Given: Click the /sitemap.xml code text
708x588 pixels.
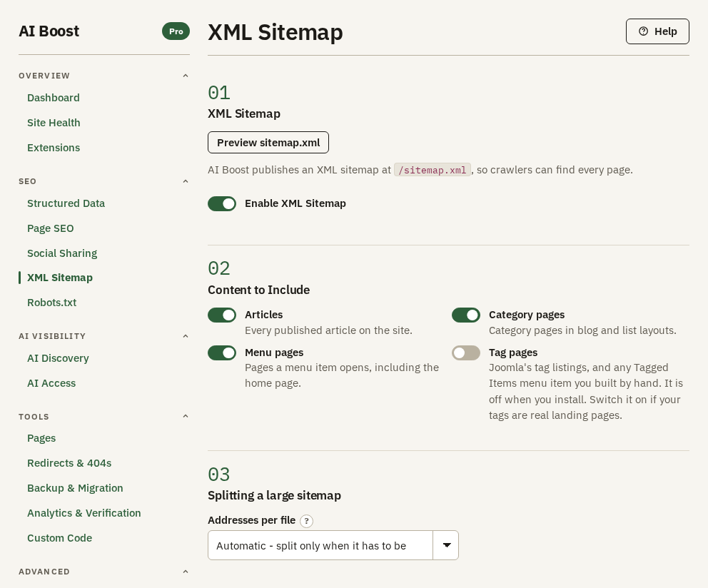Looking at the screenshot, I should [x=432, y=170].
